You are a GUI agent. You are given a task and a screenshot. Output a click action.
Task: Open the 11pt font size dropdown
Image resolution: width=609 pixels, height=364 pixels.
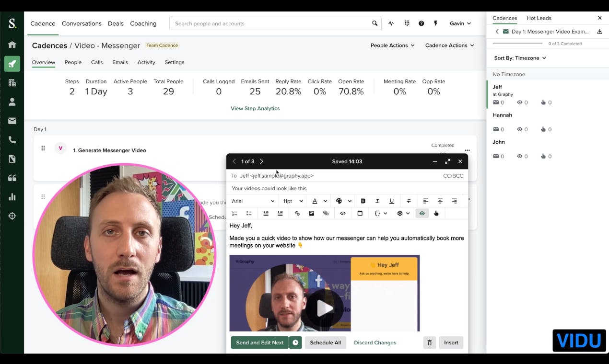click(293, 201)
